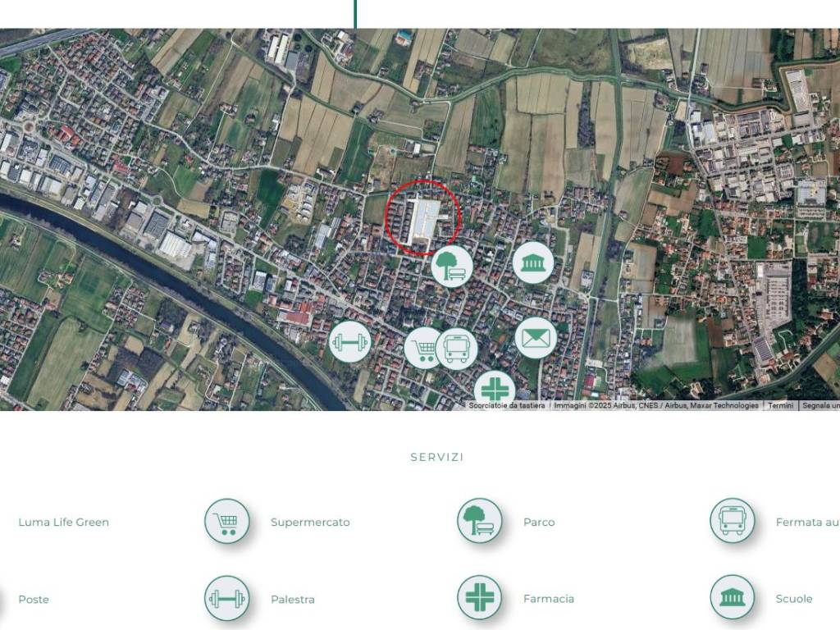
Task: Click the school marker on the map
Action: coord(533,263)
